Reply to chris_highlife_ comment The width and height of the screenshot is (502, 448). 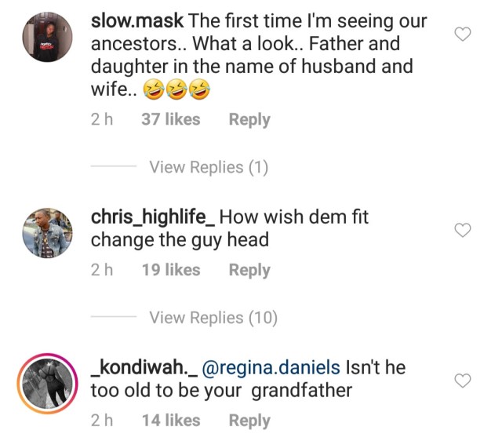249,270
